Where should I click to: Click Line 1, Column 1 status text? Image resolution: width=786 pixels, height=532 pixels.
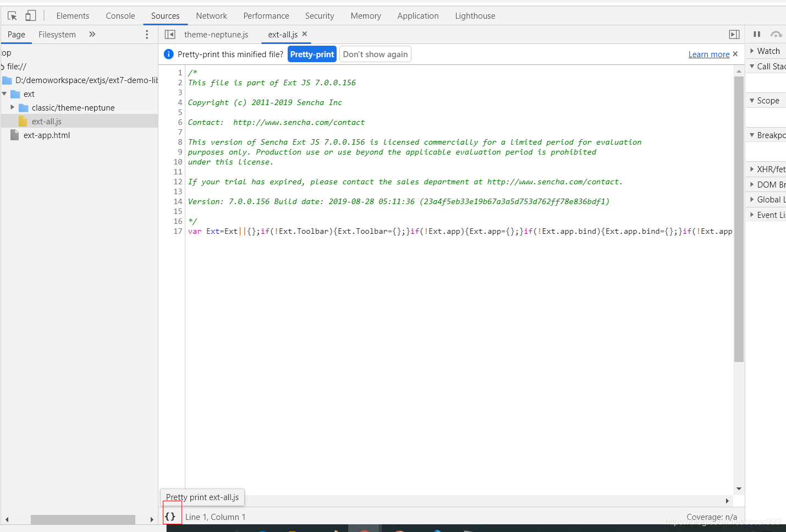tap(216, 517)
